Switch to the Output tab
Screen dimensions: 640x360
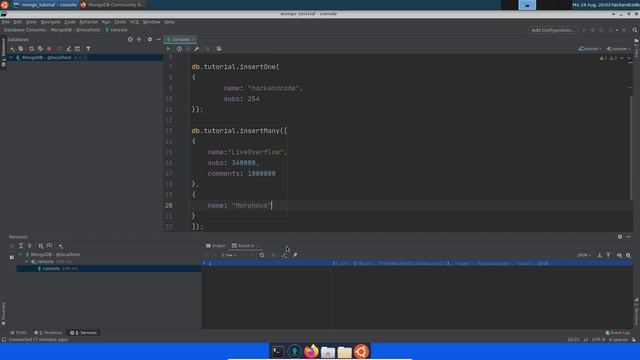(216, 246)
